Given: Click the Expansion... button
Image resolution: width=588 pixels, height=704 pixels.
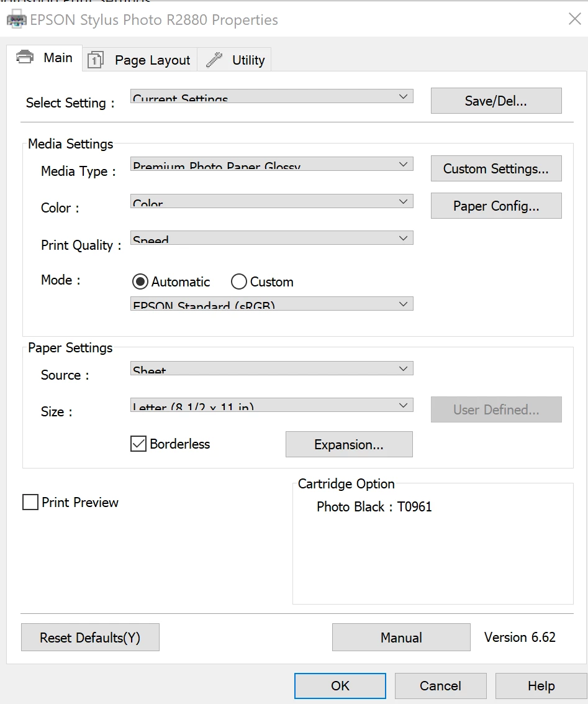Looking at the screenshot, I should [349, 444].
